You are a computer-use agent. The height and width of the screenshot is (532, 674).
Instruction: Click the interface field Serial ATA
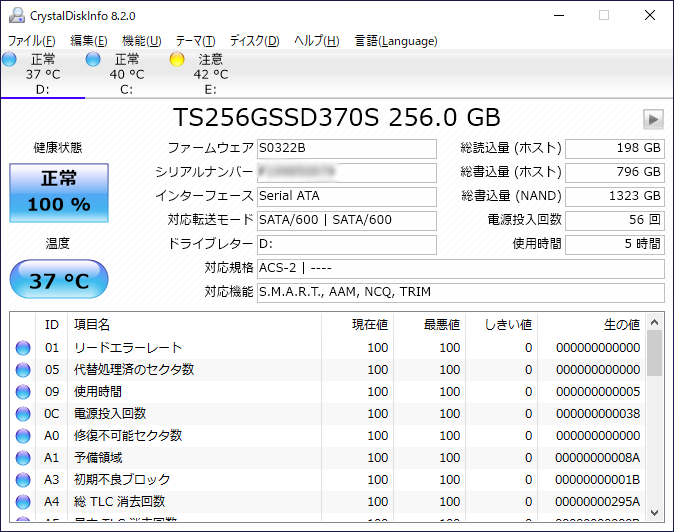pyautogui.click(x=347, y=196)
